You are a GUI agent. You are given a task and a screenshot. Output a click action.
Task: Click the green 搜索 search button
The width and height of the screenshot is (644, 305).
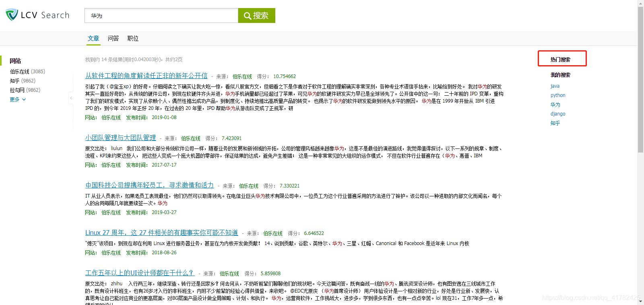click(x=256, y=15)
